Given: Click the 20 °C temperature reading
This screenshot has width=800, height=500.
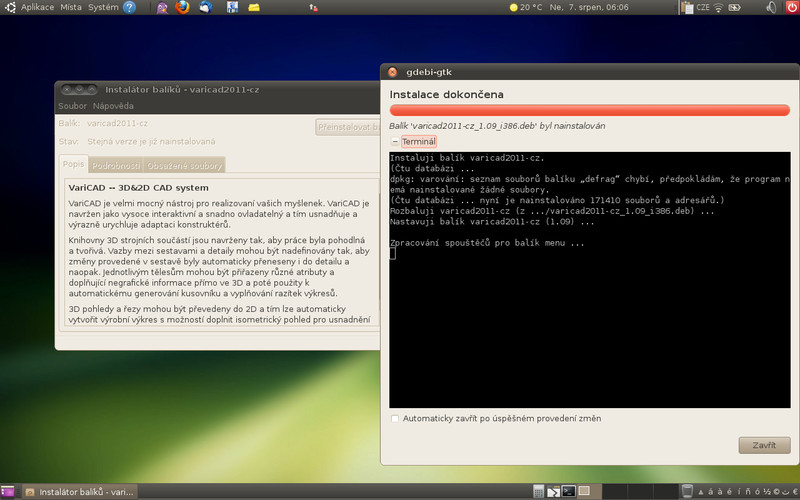Looking at the screenshot, I should pyautogui.click(x=531, y=7).
